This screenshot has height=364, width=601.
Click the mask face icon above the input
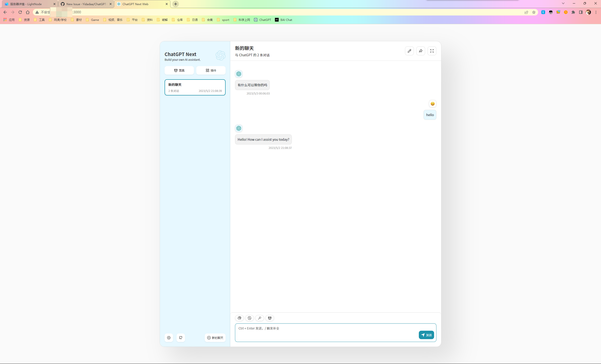tap(270, 318)
